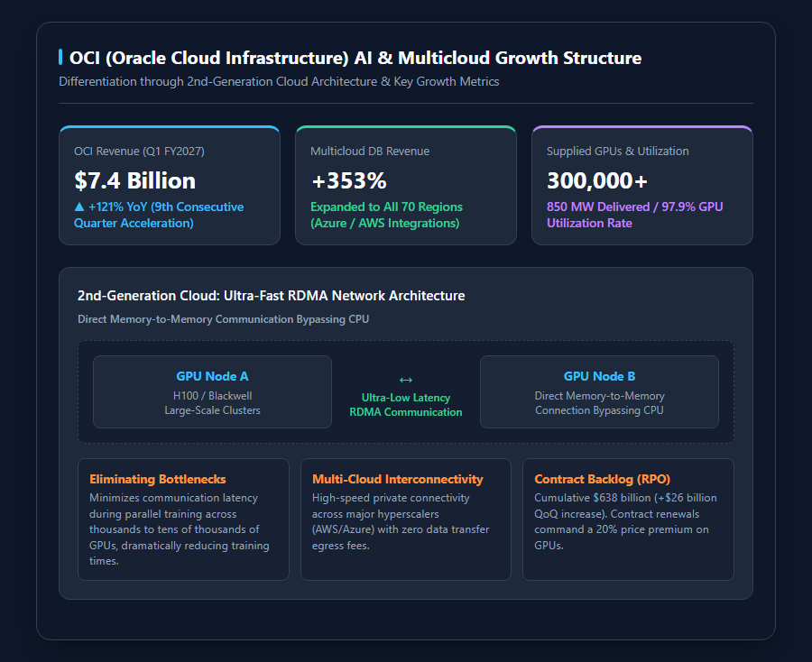
Task: Click the heading "2nd-Generation Cloud: Ultra-Fast RDMA Network Architecture"
Action: [272, 296]
